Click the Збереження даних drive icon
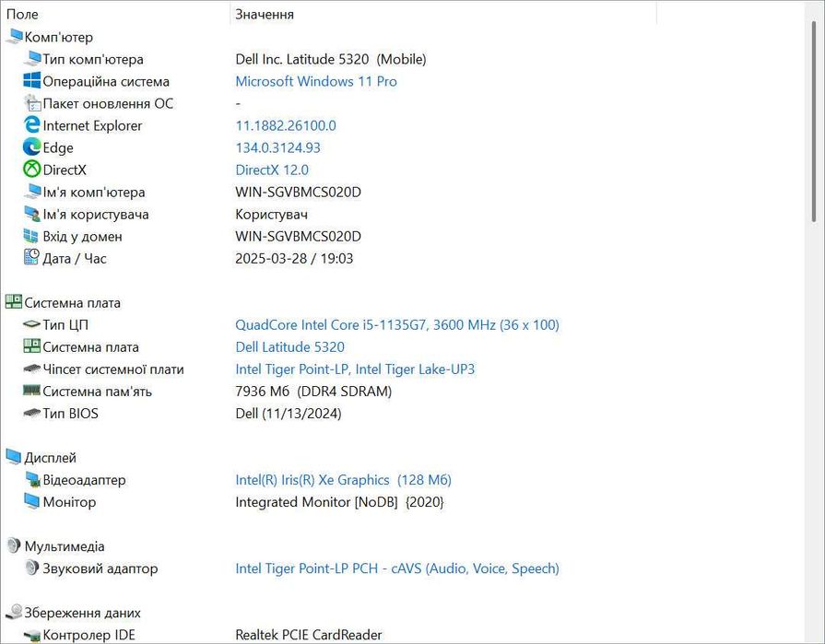The height and width of the screenshot is (644, 825). (x=14, y=612)
